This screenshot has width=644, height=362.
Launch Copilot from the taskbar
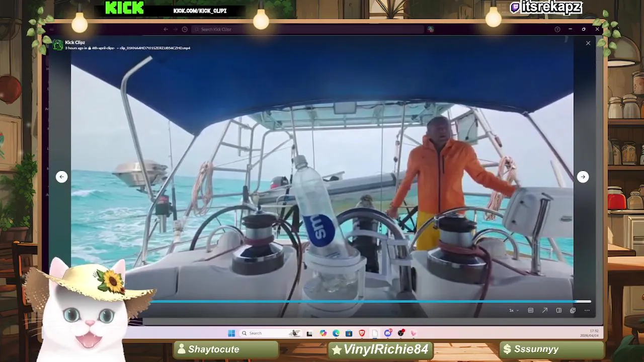click(x=323, y=333)
